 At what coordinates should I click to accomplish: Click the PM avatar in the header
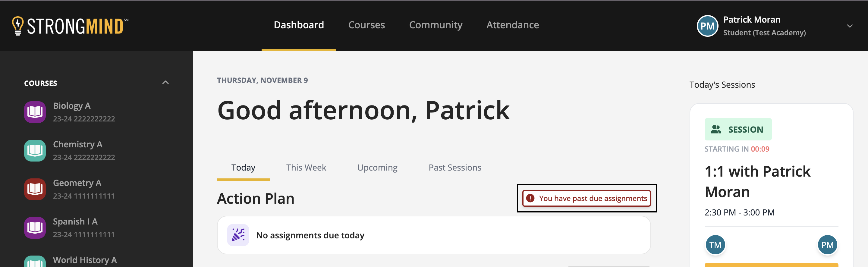[707, 26]
